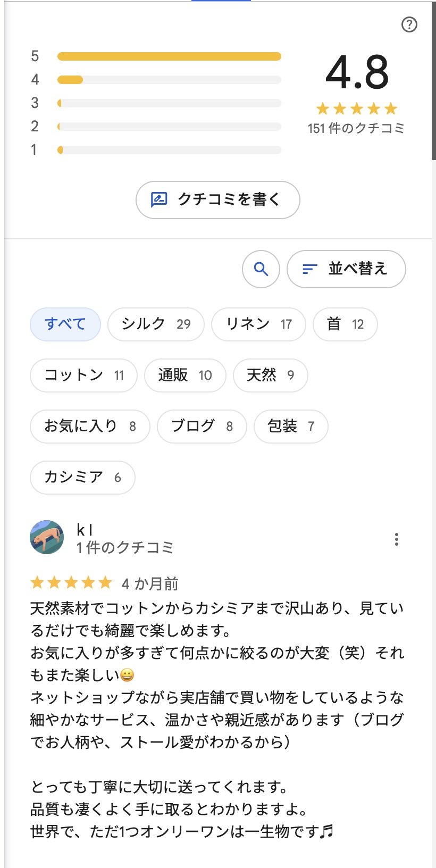Select the 首 12 filter chip
Image resolution: width=436 pixels, height=868 pixels.
tap(345, 324)
